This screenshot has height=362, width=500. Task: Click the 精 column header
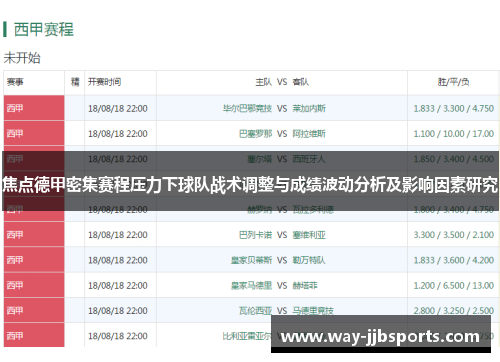pyautogui.click(x=75, y=82)
